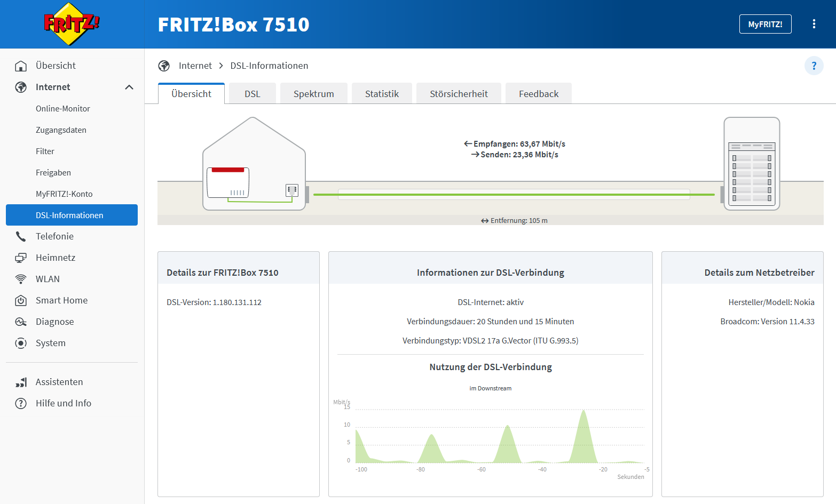Click the FRITZ!Box router illustration

(228, 183)
